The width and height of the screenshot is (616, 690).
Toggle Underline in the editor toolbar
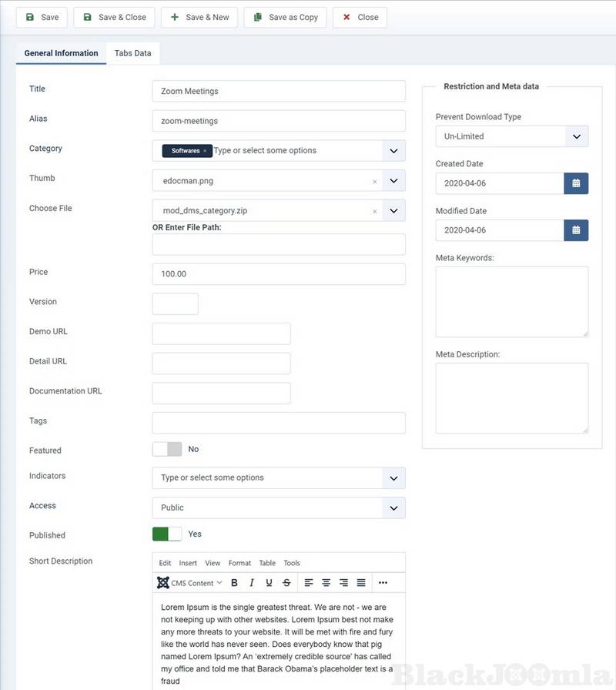pos(269,583)
